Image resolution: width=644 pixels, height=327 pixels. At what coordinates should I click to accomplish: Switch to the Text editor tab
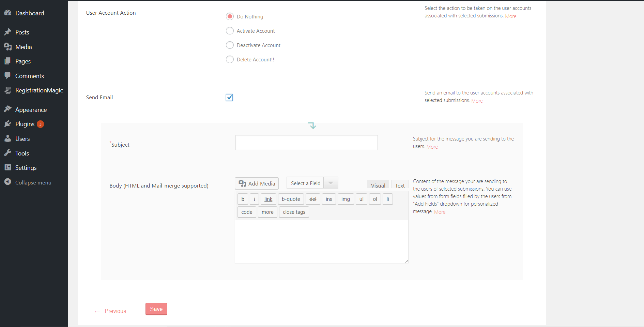click(x=400, y=185)
